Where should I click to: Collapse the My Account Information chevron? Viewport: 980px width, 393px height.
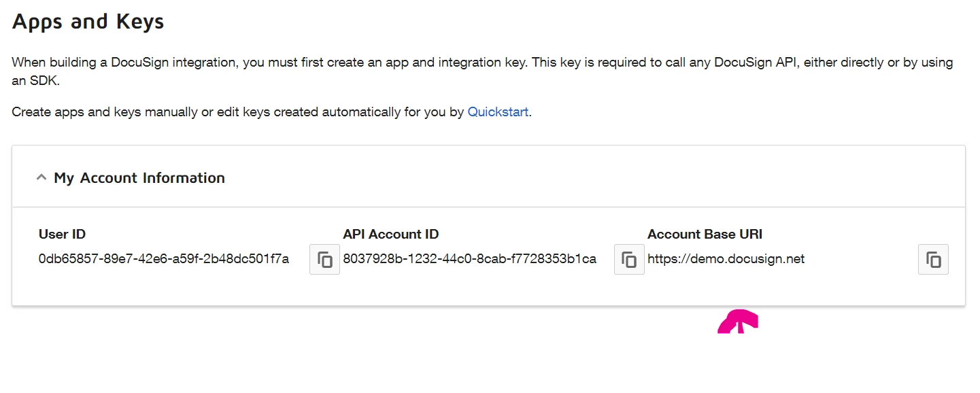pos(41,177)
